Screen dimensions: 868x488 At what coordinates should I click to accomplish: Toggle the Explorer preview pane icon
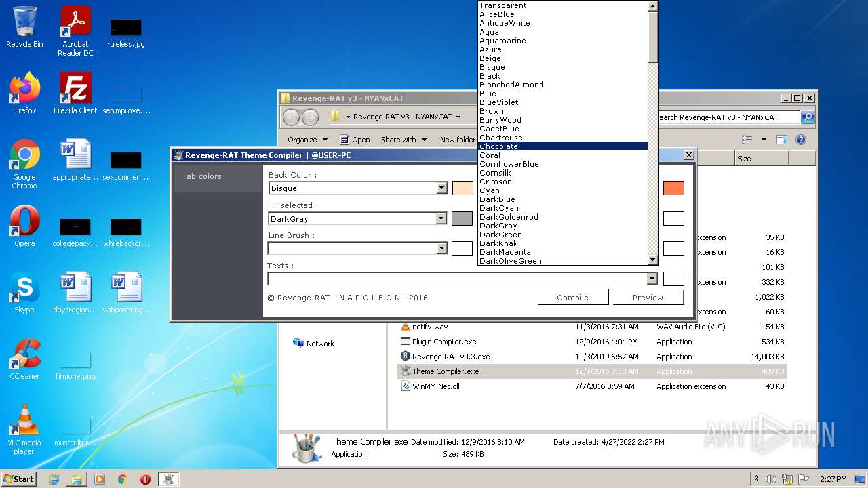[781, 140]
